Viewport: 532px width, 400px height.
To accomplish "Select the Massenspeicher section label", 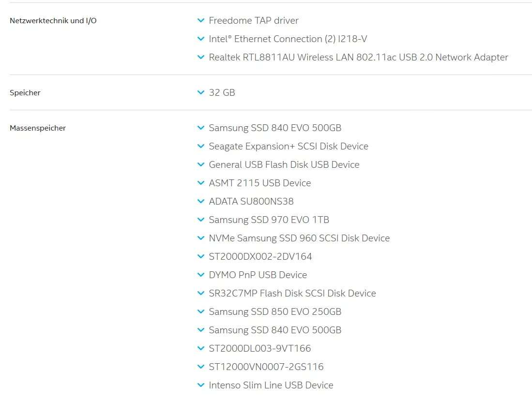I will coord(38,128).
